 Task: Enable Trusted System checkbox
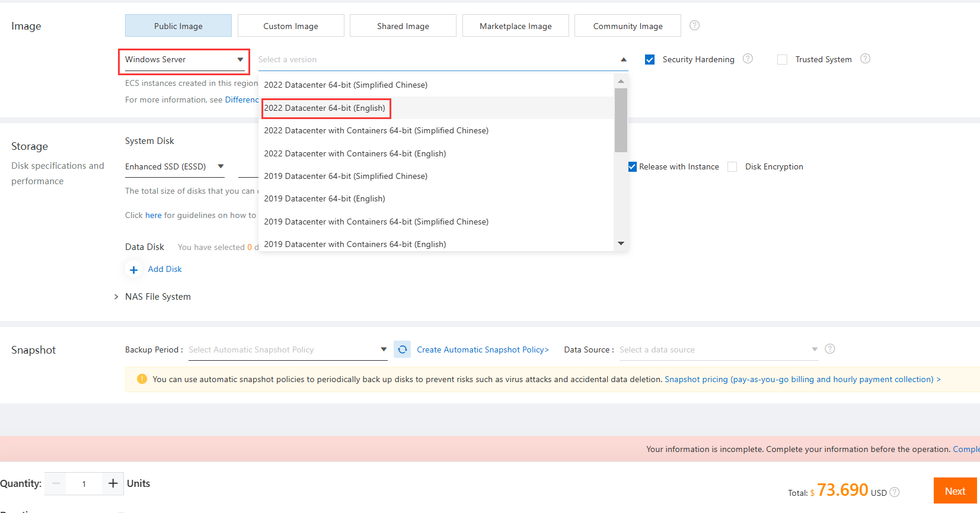782,60
